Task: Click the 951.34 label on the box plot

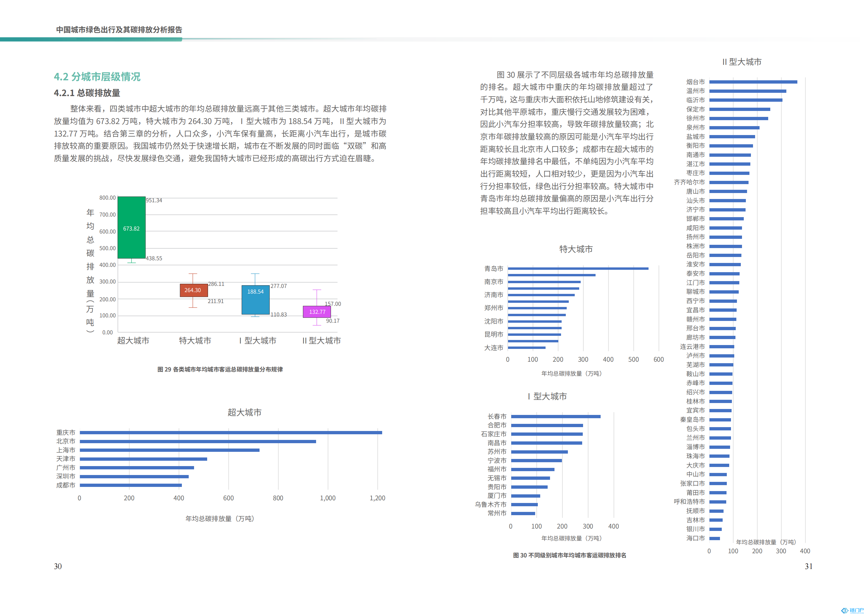Action: [x=154, y=200]
